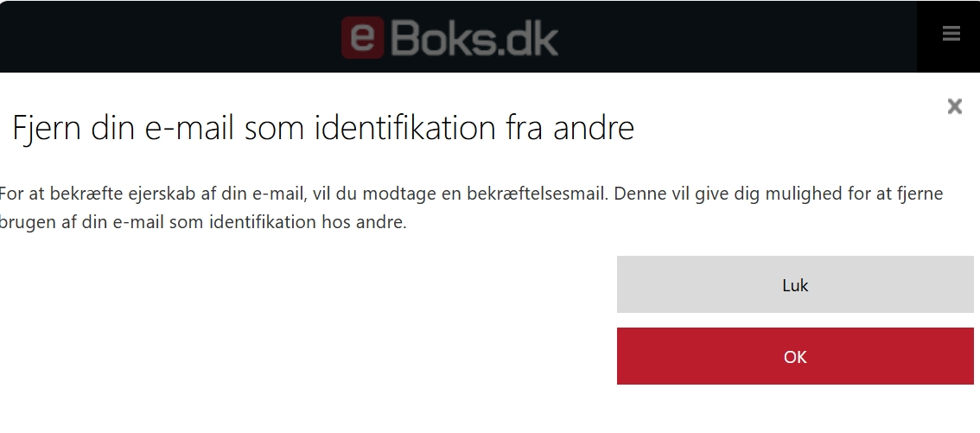Screen dimensions: 980x433
Task: Open the hamburger menu in the header
Action: 951,33
